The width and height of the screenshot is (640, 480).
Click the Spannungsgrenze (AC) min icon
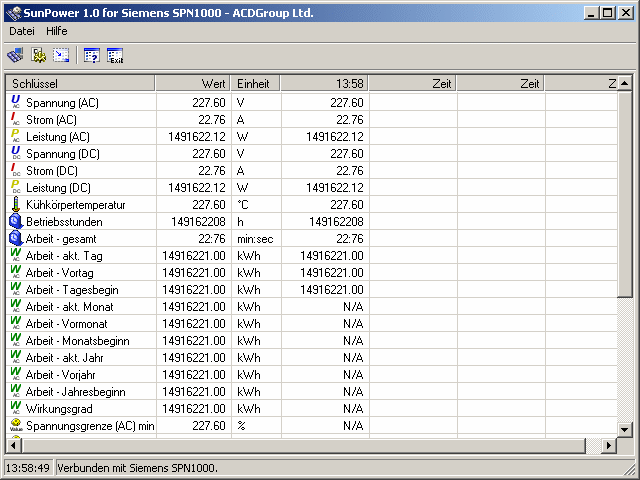coord(15,426)
